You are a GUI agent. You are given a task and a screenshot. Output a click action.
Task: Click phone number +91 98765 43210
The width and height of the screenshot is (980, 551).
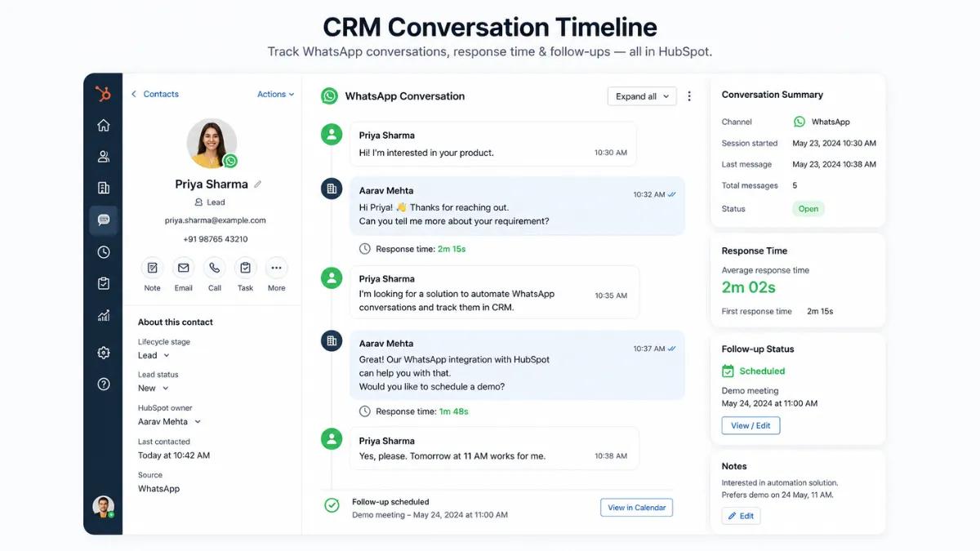pos(216,239)
